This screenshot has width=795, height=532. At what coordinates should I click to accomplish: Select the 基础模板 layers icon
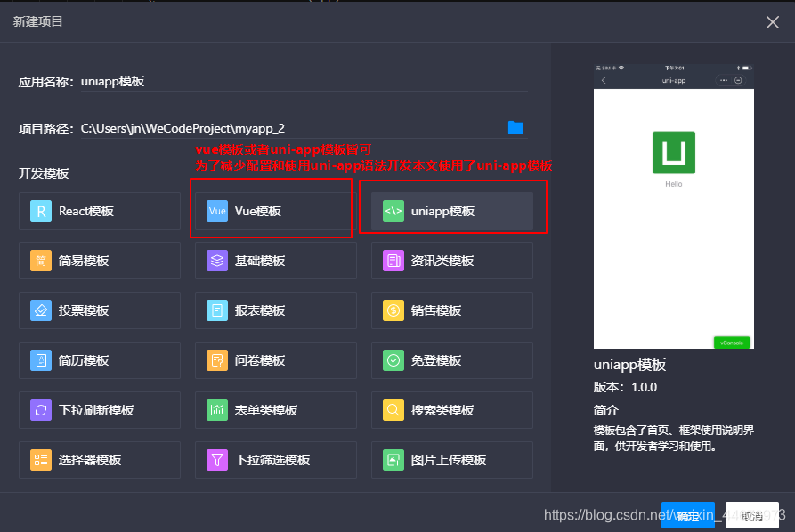(217, 261)
